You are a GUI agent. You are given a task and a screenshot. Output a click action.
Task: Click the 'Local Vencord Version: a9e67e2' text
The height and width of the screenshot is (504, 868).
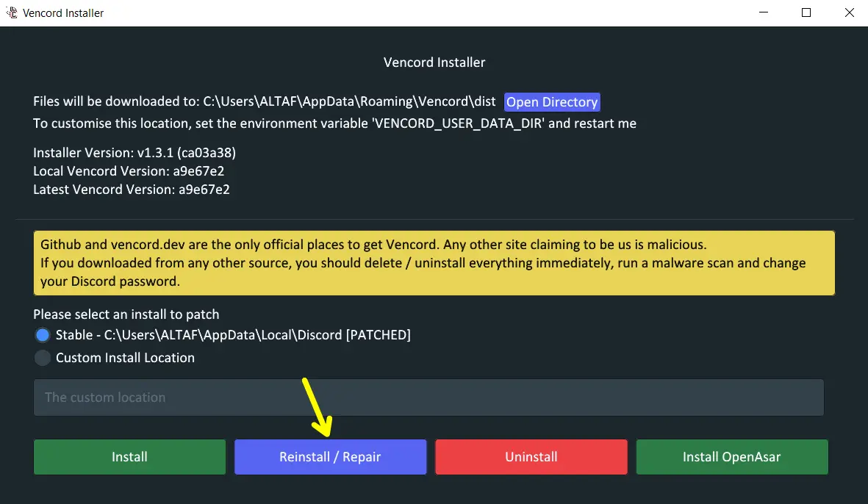point(129,171)
